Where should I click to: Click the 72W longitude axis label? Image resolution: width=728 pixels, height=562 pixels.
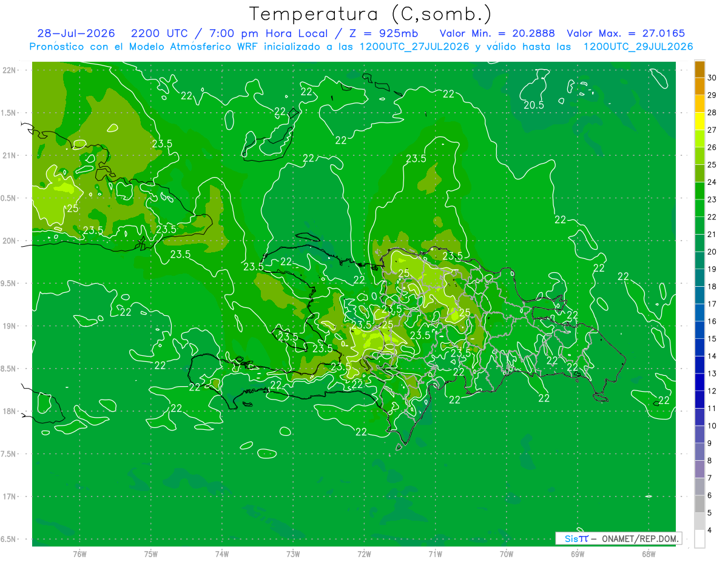click(x=364, y=554)
